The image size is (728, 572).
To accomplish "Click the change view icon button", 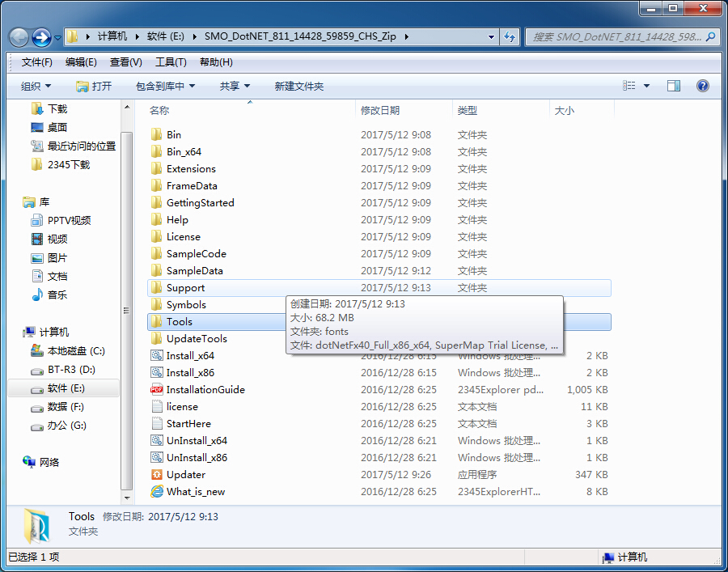I will pos(629,86).
